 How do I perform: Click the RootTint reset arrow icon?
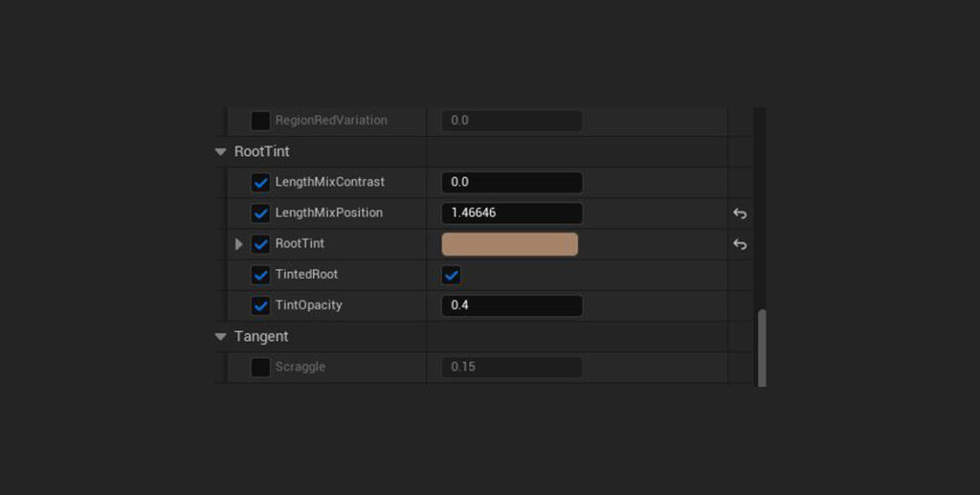(739, 244)
